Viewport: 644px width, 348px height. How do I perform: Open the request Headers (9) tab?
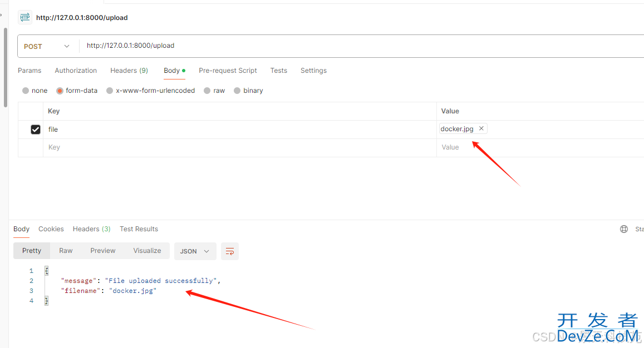tap(129, 71)
